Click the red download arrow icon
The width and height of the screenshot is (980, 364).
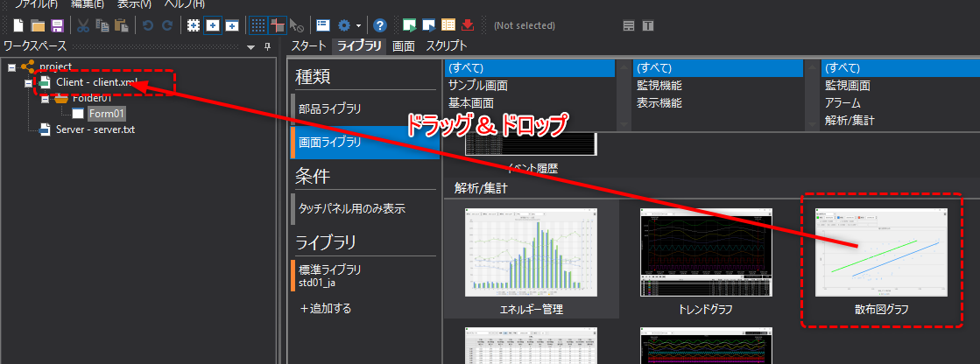click(x=468, y=25)
